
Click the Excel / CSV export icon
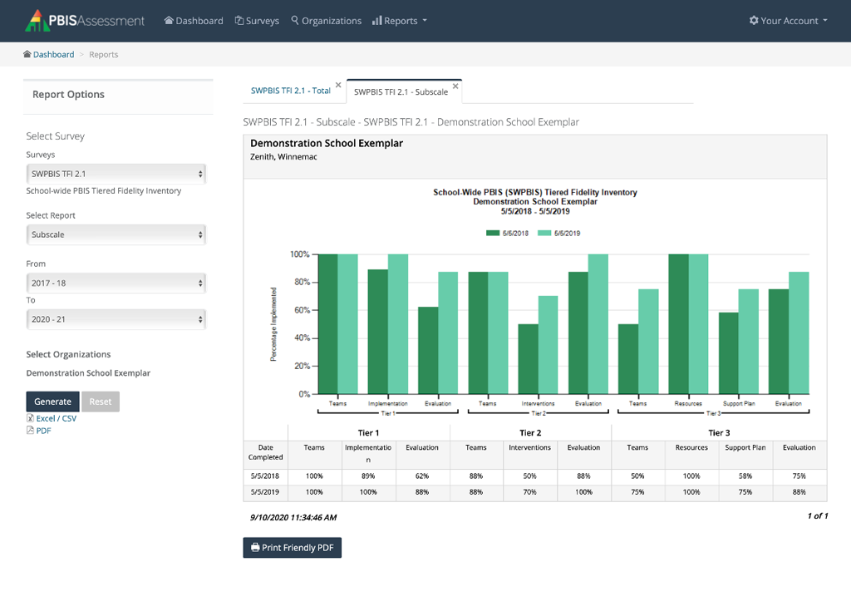pos(31,418)
